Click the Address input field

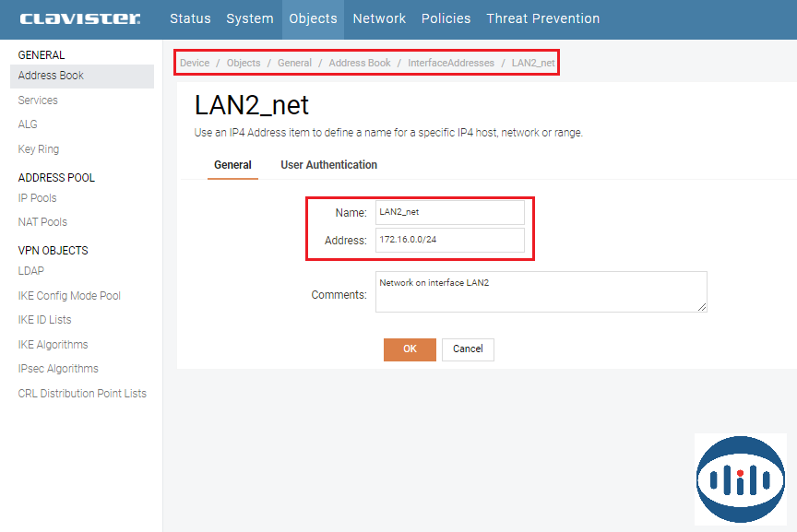point(449,241)
